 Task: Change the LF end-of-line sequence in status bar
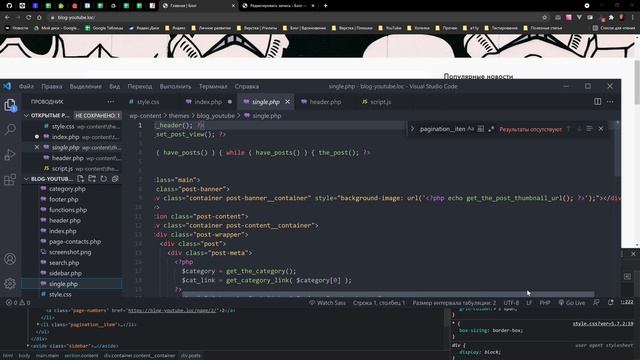coord(529,302)
